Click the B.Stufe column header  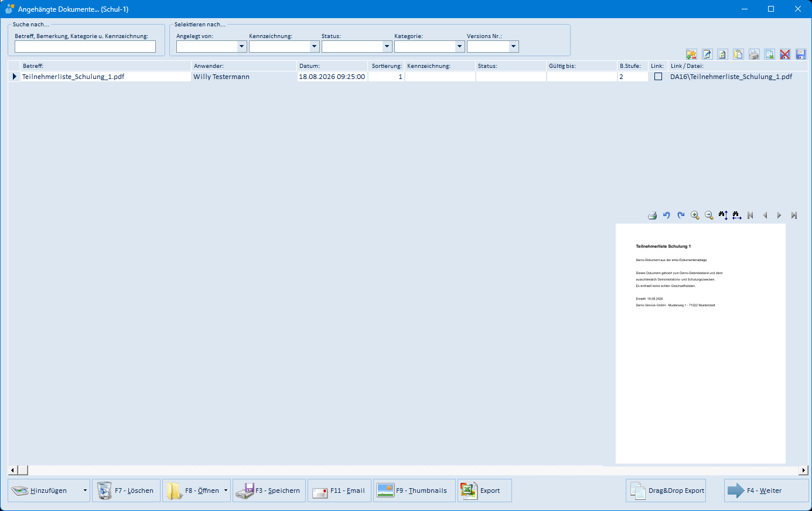(x=633, y=66)
